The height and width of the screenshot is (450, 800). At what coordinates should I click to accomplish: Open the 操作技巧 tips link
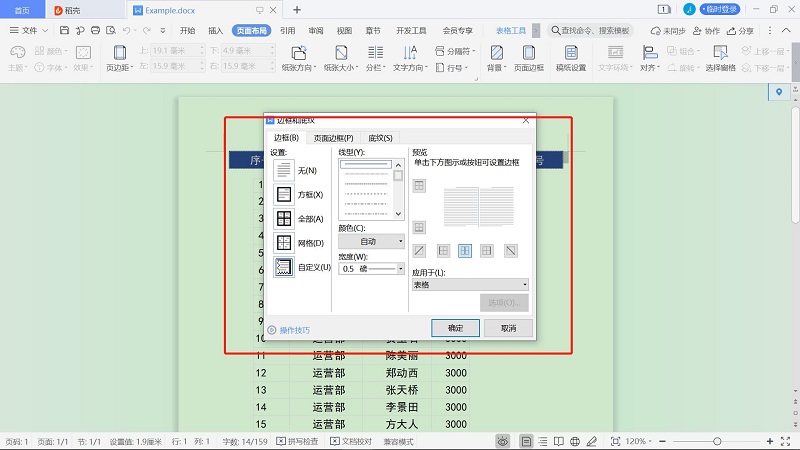pos(294,329)
